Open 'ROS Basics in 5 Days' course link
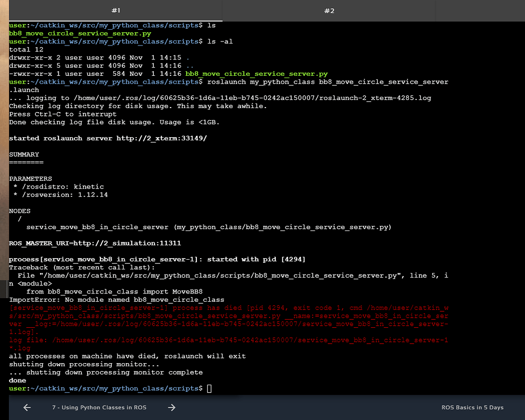This screenshot has height=420, width=525. click(472, 408)
